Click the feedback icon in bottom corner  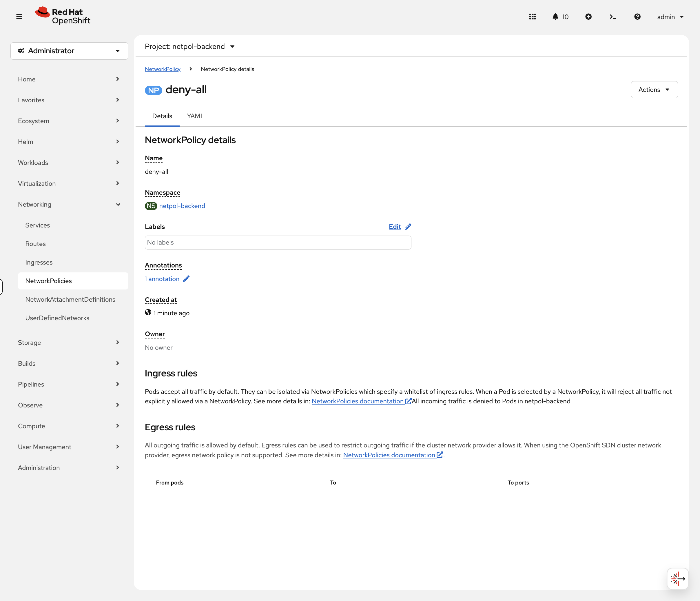[x=677, y=578]
